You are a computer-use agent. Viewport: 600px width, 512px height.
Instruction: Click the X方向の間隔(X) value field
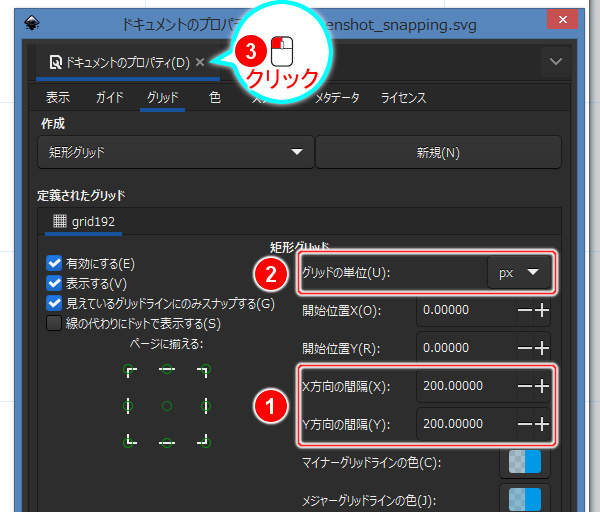(465, 386)
